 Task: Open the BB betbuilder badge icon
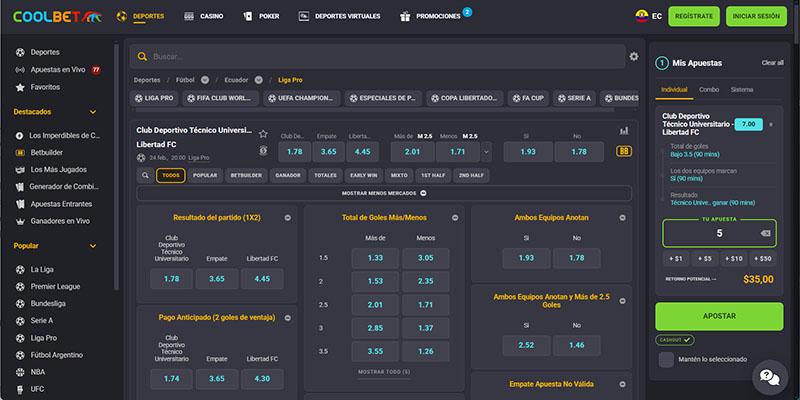tap(623, 152)
